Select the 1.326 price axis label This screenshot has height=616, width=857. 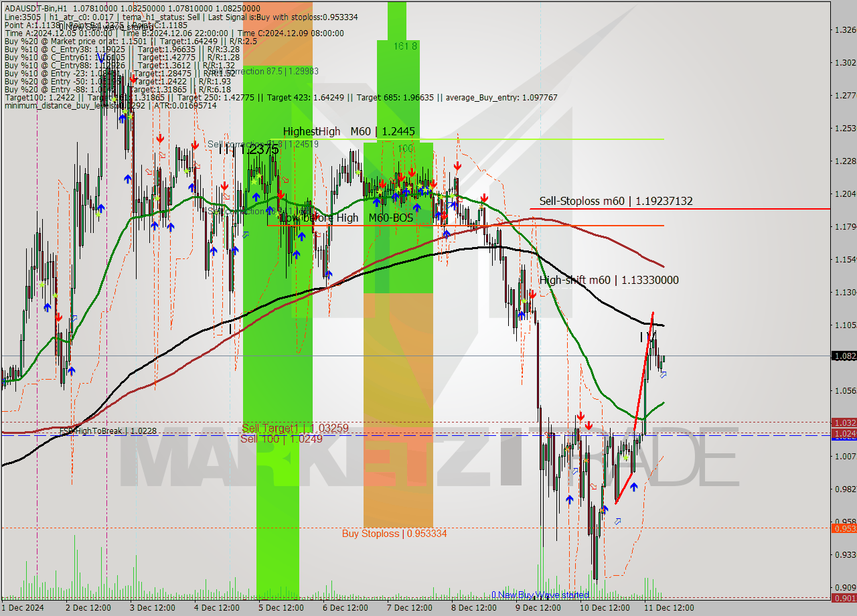[845, 29]
